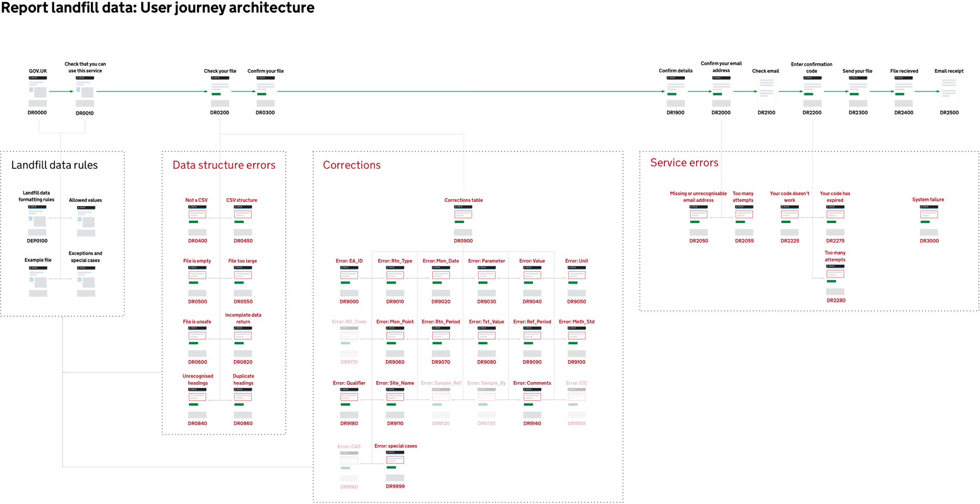Click the Missing or unrecognisable email address thumbnail

tap(698, 220)
